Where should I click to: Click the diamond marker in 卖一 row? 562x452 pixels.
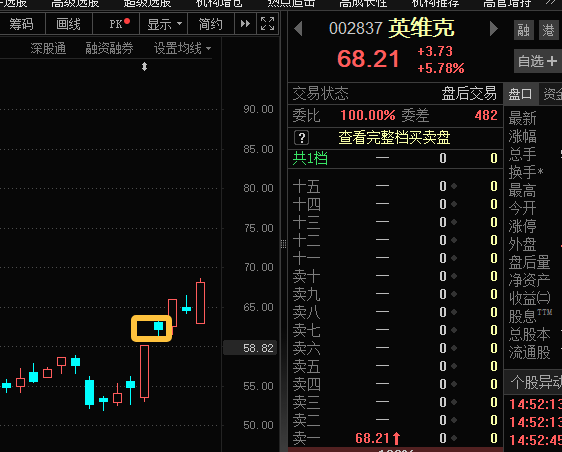(454, 438)
